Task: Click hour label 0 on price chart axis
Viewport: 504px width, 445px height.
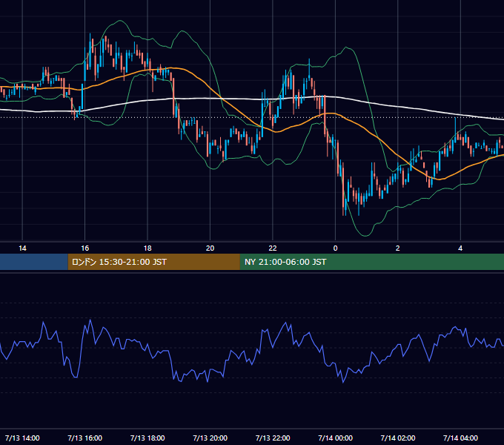Action: pos(335,248)
